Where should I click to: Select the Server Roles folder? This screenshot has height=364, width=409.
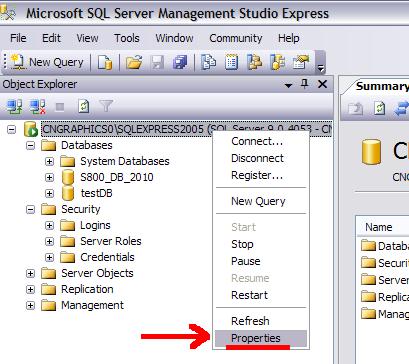(111, 241)
